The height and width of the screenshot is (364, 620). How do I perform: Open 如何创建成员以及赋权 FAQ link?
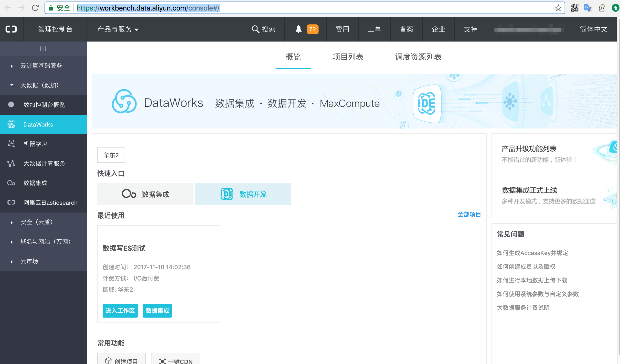(x=526, y=267)
